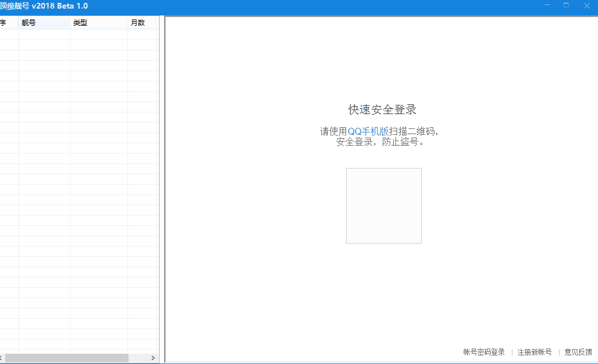Maximize the 顶级靓号 window

pos(566,6)
